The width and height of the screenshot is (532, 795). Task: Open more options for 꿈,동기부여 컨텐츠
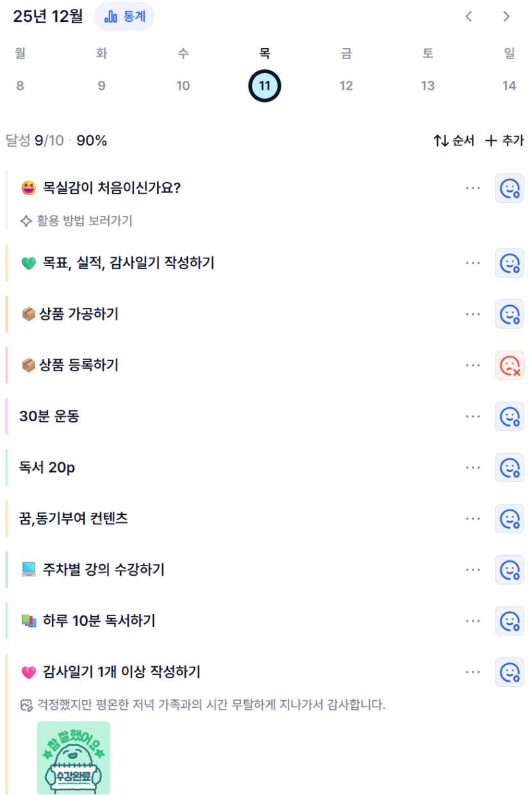[x=473, y=519]
